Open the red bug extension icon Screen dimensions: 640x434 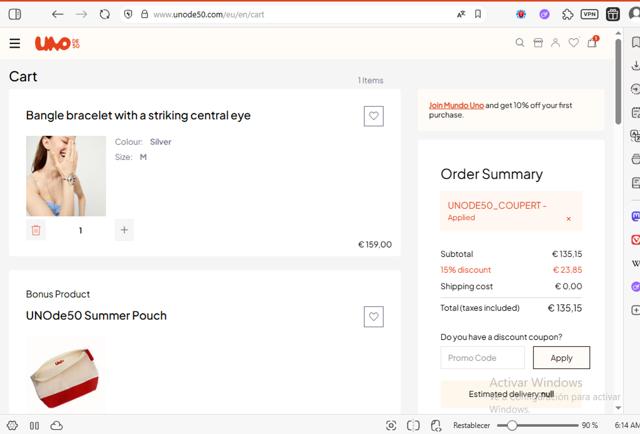(x=521, y=14)
